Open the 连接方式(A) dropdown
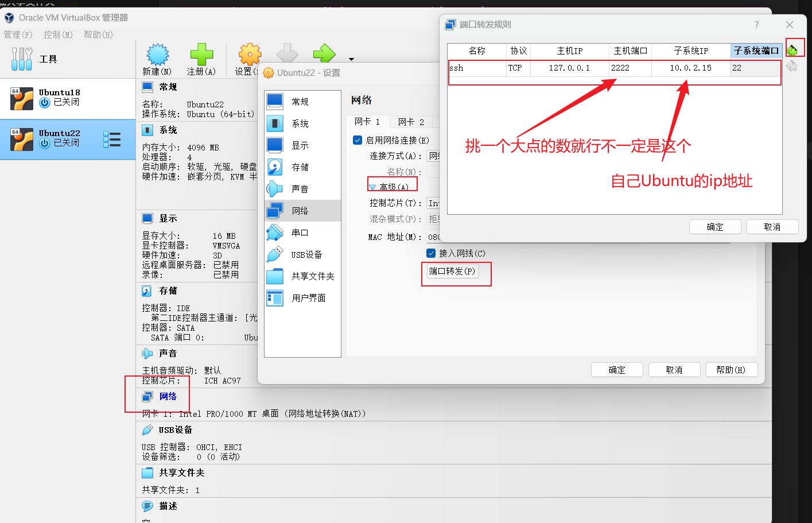 tap(433, 156)
